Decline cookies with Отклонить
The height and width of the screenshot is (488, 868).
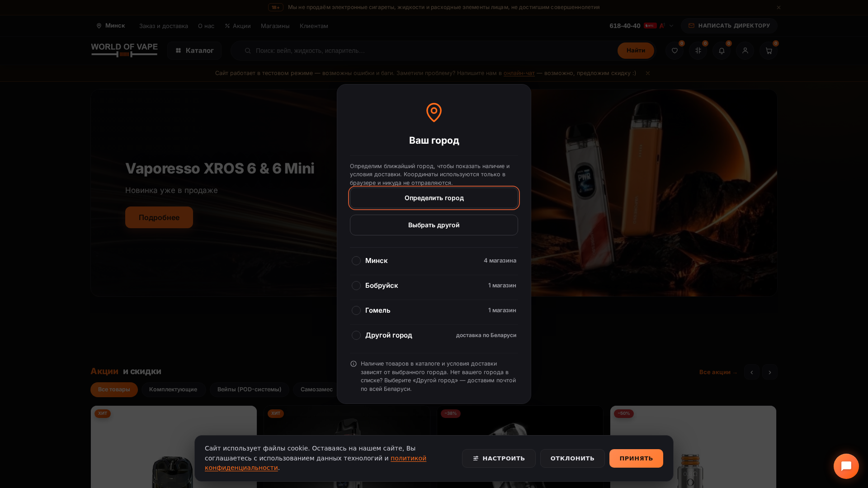[x=572, y=458]
